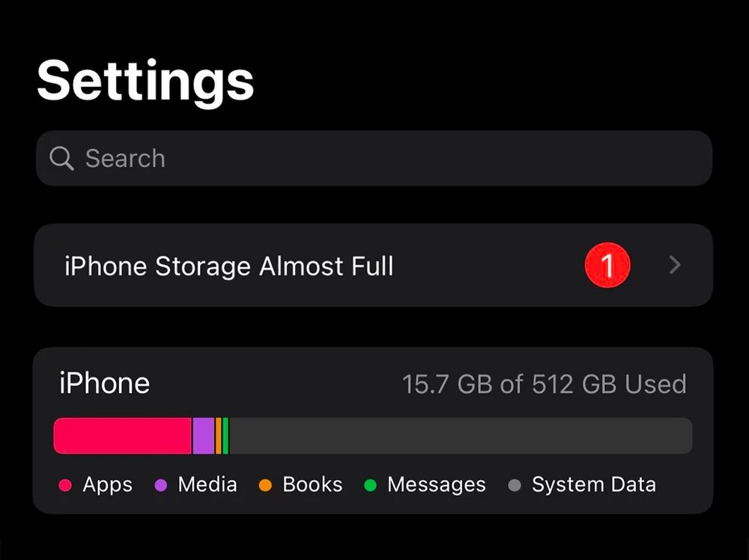Click the gray unused storage bar area

[x=461, y=436]
